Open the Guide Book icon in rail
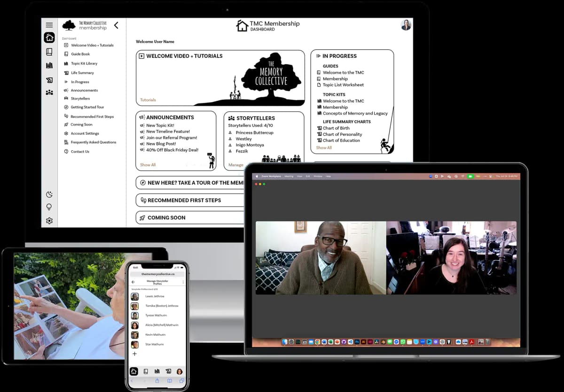The height and width of the screenshot is (392, 564). (49, 52)
